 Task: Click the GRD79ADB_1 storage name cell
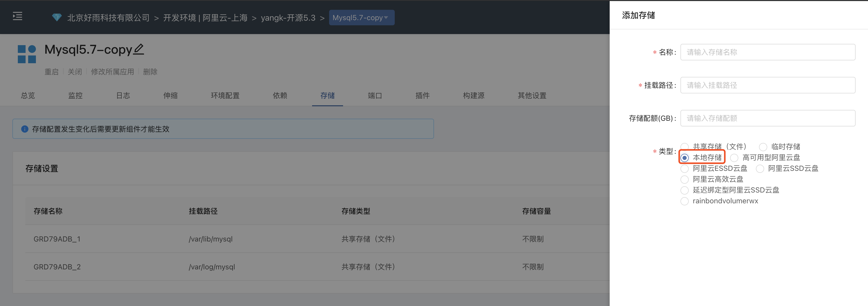[57, 239]
